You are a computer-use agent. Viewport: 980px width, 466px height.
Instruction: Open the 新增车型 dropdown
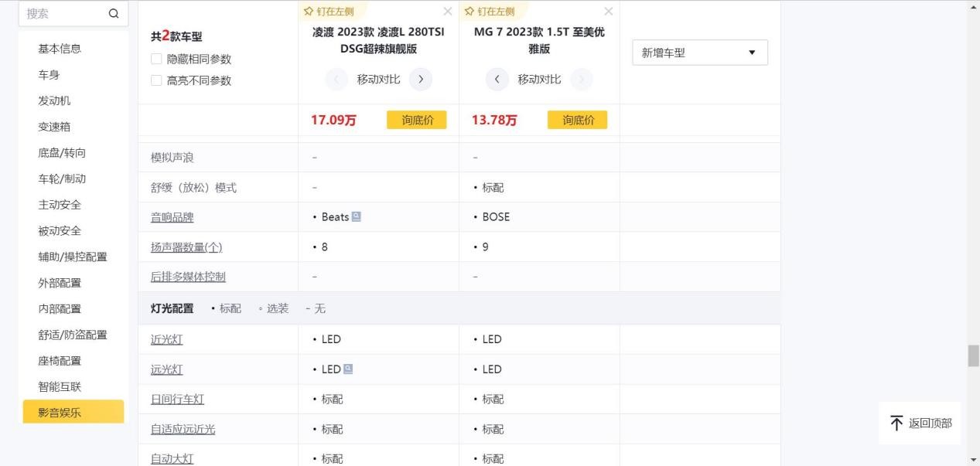(699, 53)
